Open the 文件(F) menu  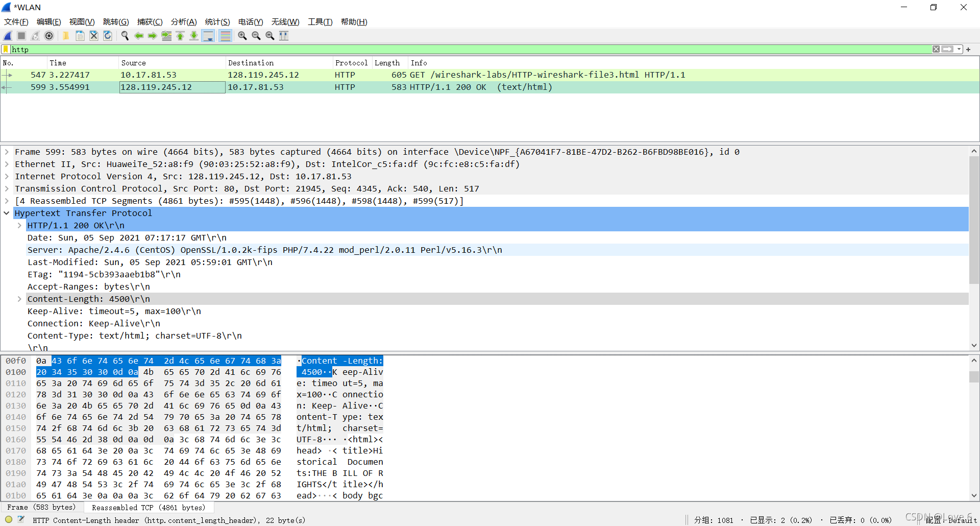click(16, 22)
